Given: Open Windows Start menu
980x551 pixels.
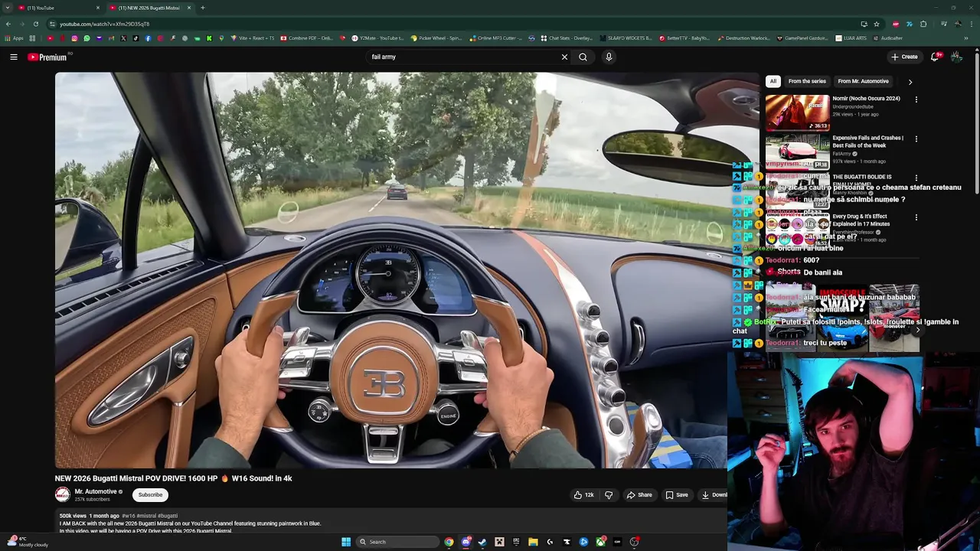Looking at the screenshot, I should pyautogui.click(x=346, y=542).
